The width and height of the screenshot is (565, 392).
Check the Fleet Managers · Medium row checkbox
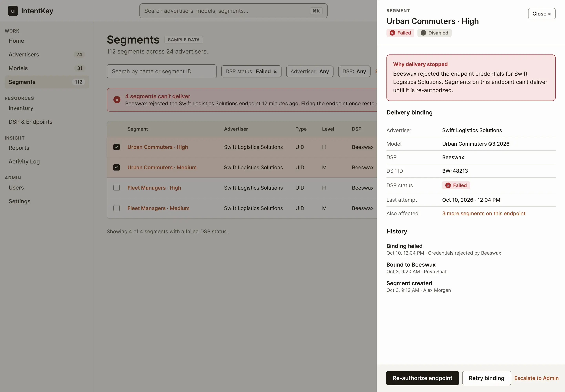117,208
